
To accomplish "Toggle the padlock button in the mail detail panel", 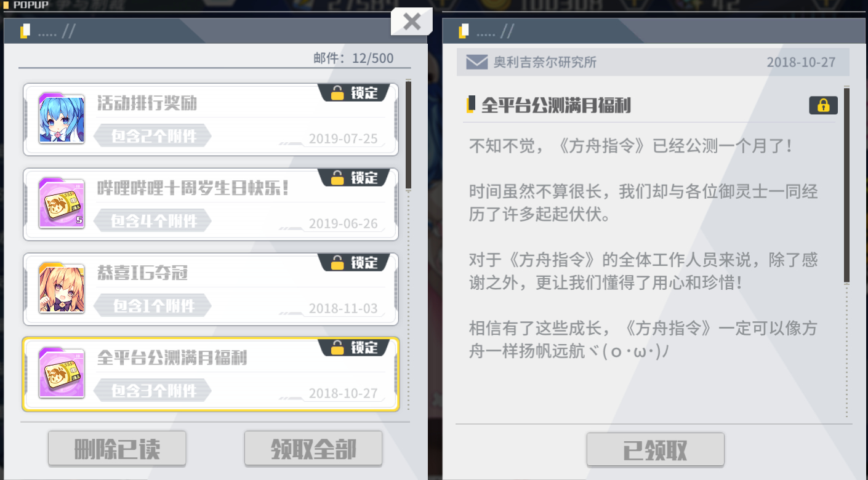I will [x=823, y=105].
